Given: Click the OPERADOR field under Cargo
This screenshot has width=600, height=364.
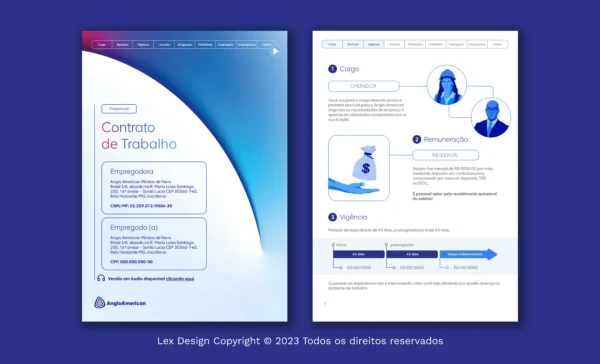Looking at the screenshot, I should 363,86.
